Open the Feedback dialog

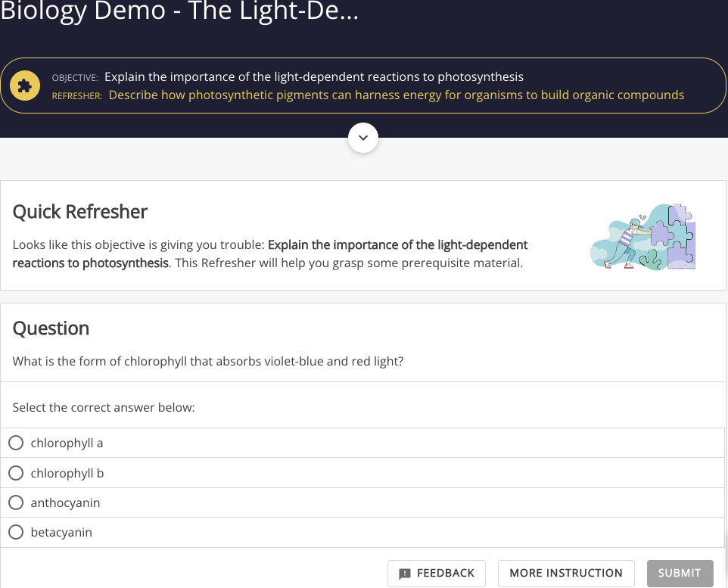coord(437,573)
